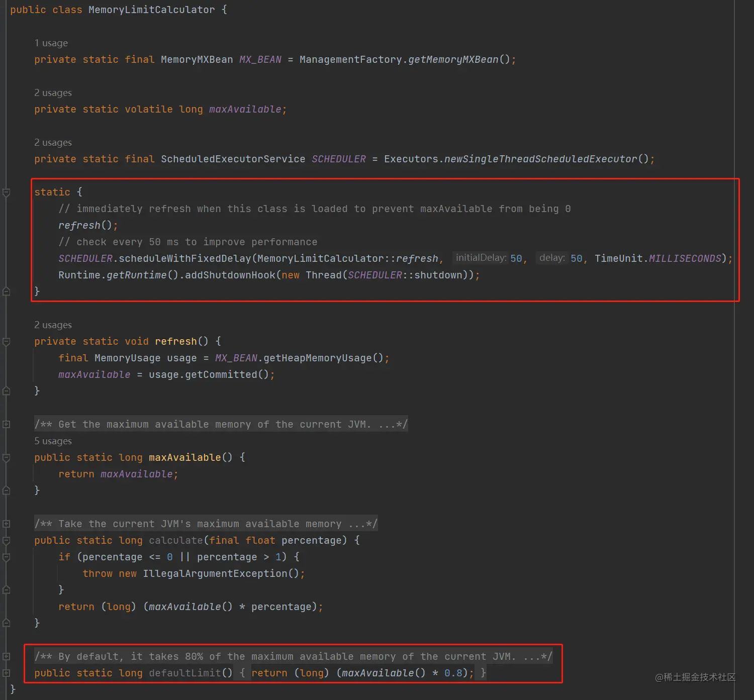Click 'newSingleThreadScheduledExecutor' method call
Viewport: 754px width, 700px height.
coord(541,159)
